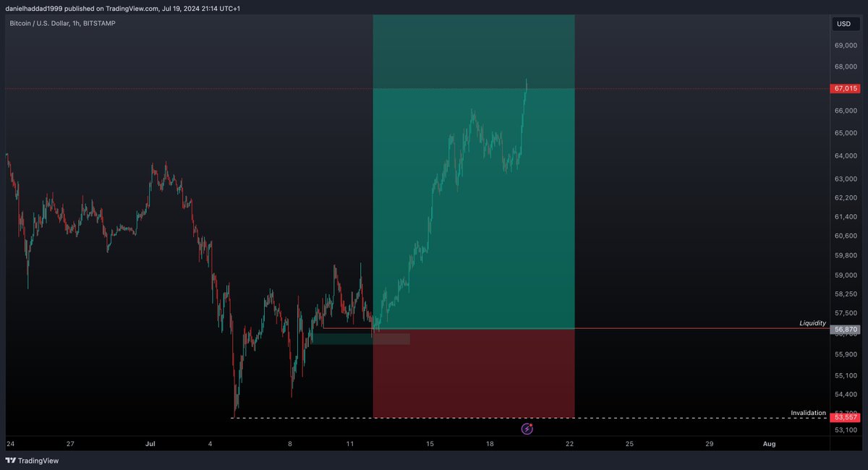Click the 62,200 price axis label

coord(845,197)
